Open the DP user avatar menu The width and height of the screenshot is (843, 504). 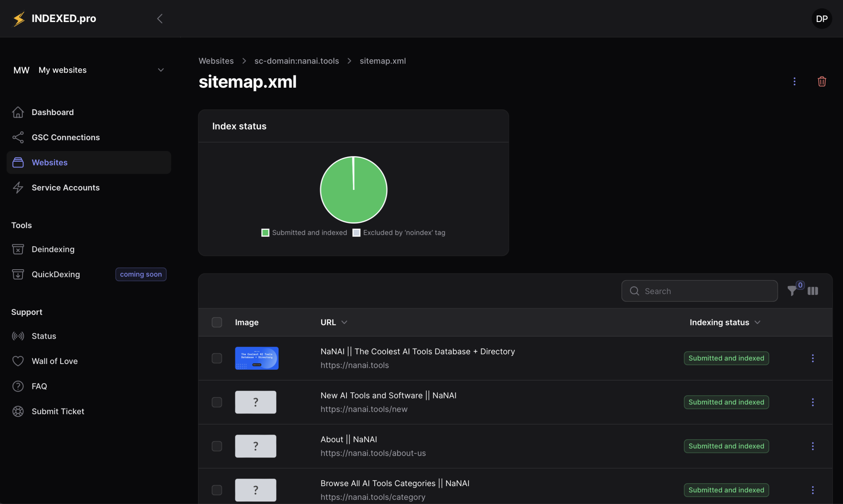click(x=821, y=19)
